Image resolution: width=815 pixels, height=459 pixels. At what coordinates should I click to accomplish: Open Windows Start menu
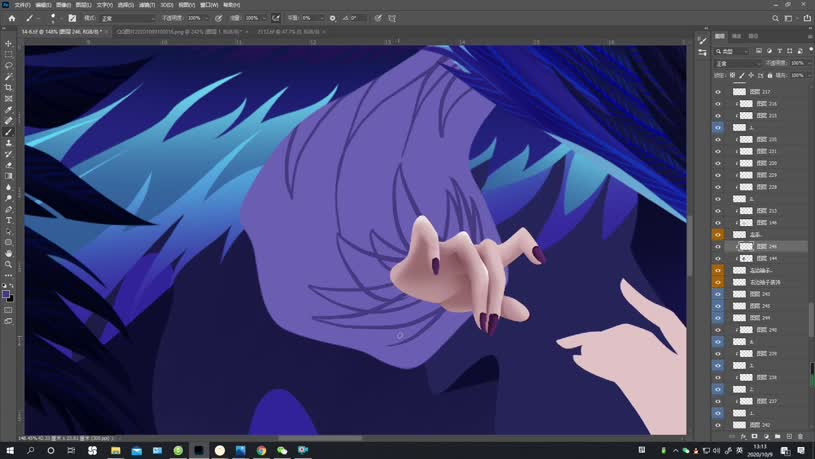(x=10, y=450)
